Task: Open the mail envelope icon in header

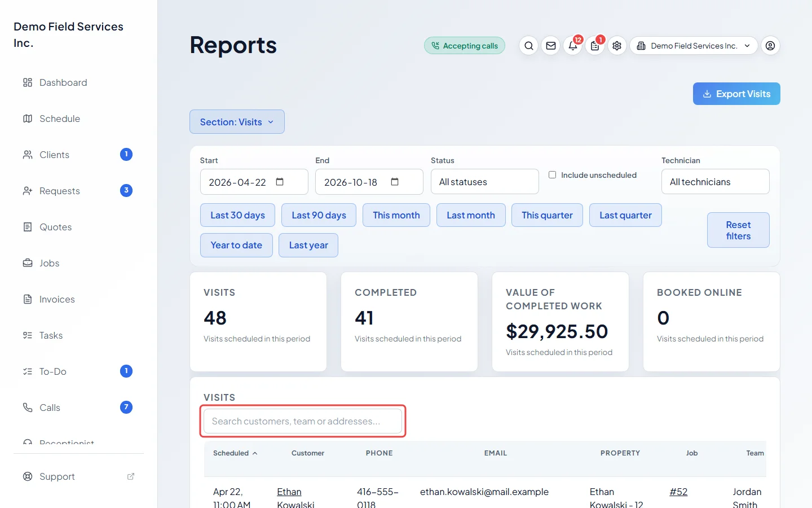Action: click(x=551, y=46)
